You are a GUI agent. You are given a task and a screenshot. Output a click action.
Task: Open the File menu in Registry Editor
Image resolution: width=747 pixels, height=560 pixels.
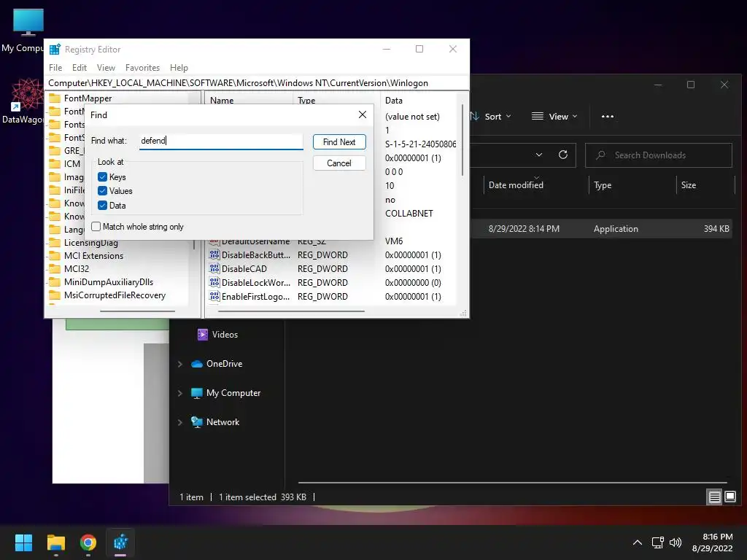pyautogui.click(x=55, y=68)
